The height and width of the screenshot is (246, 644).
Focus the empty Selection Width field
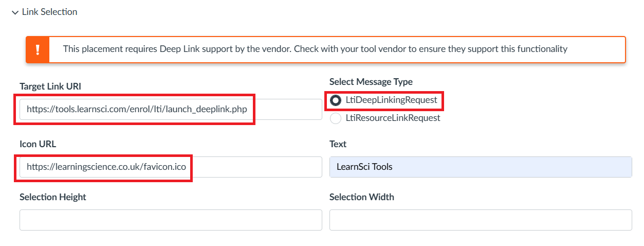pyautogui.click(x=480, y=220)
